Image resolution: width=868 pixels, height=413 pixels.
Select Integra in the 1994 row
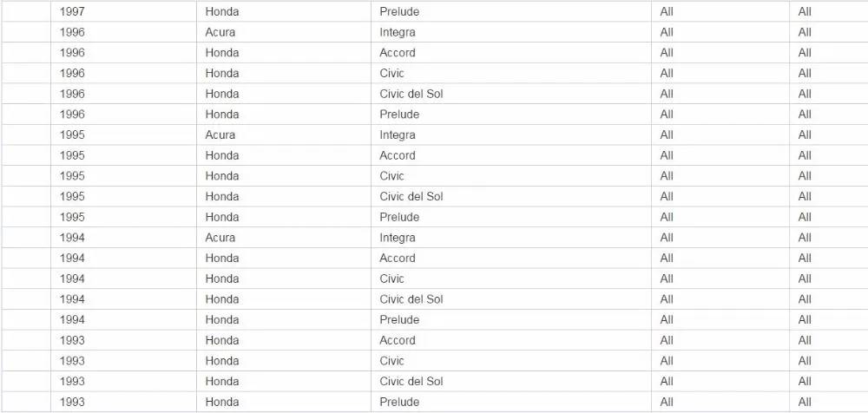[397, 238]
